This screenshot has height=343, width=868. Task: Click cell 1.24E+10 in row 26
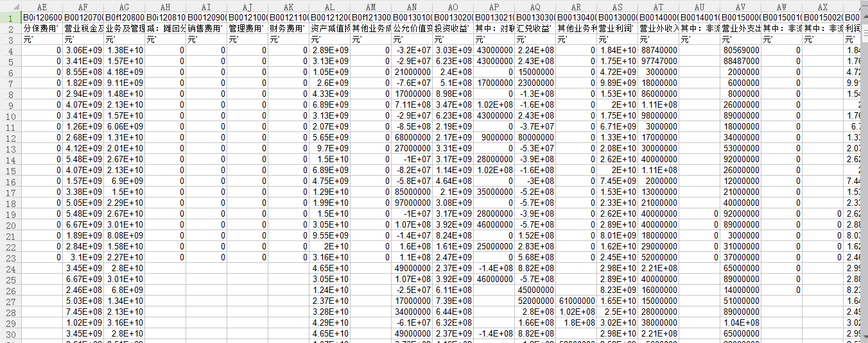point(330,290)
